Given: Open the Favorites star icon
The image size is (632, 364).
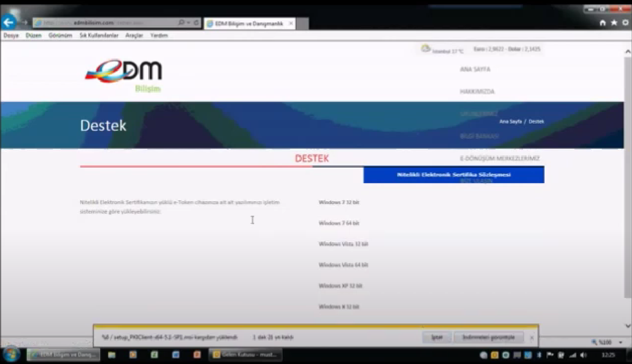Looking at the screenshot, I should pyautogui.click(x=614, y=23).
